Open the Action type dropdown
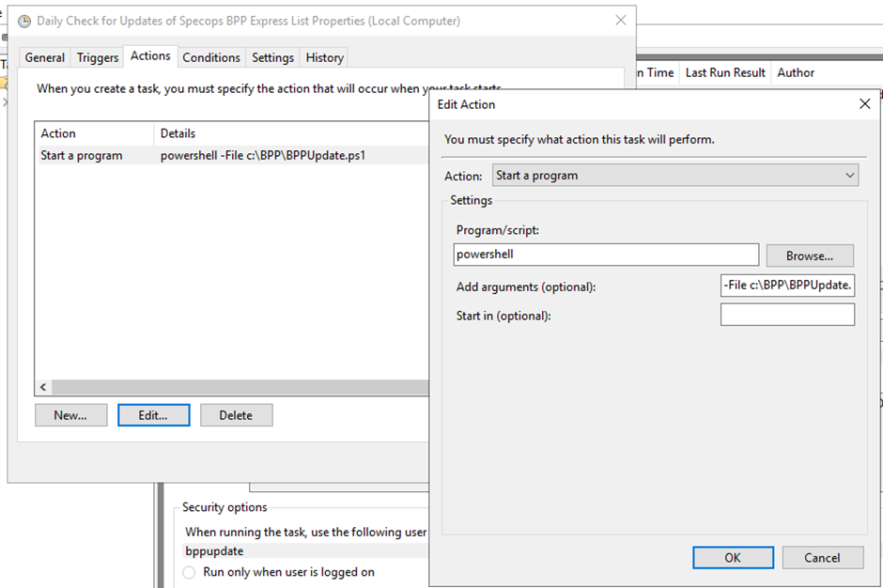Screen dimensions: 883x588 pos(675,175)
